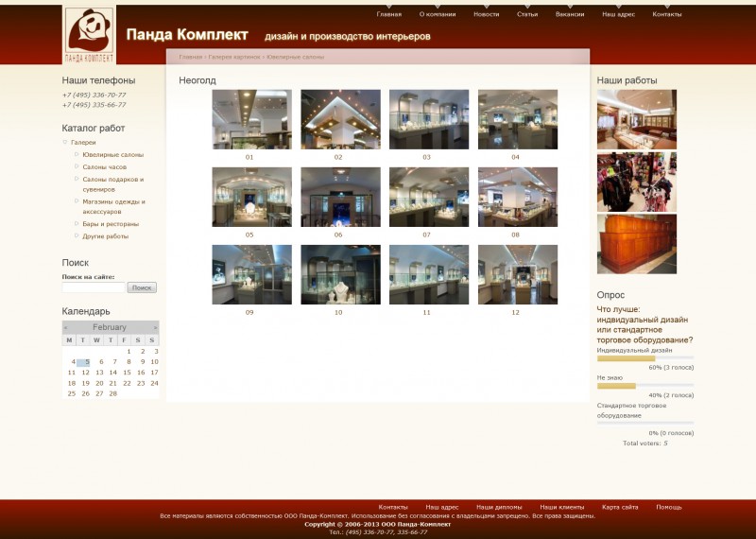Open Ювелирные салоны catalog link
The image size is (756, 539).
[112, 155]
